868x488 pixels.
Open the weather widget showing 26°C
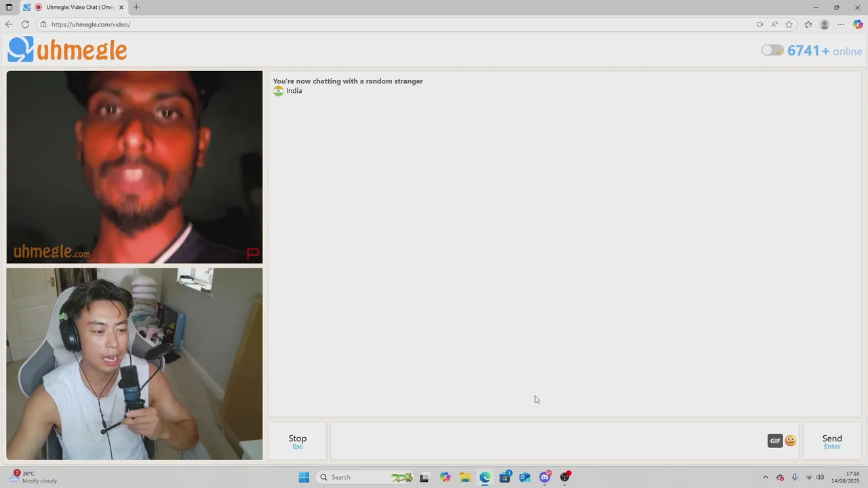pyautogui.click(x=34, y=477)
